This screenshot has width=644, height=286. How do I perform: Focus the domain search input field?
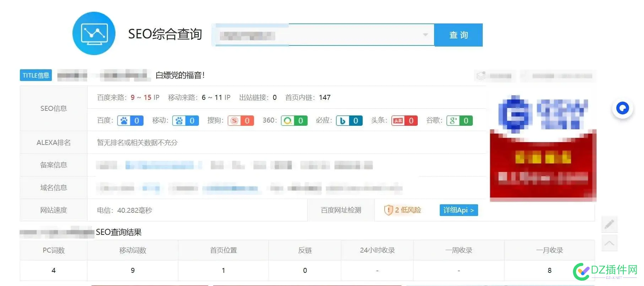(x=323, y=35)
